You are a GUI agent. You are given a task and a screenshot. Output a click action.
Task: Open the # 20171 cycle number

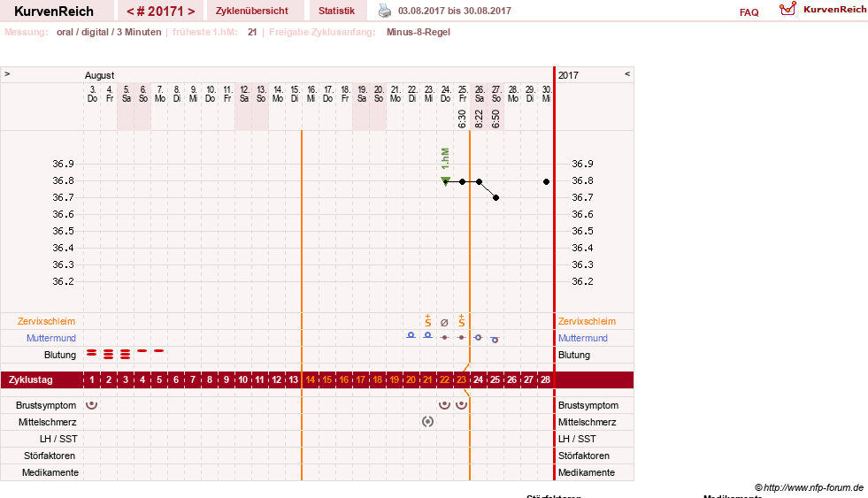pos(161,11)
